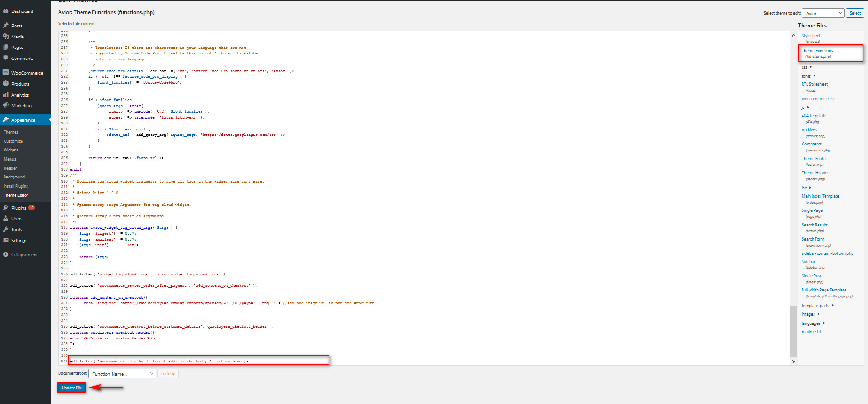Click the Plugins update count badge
This screenshot has height=404, width=868.
pyautogui.click(x=32, y=208)
